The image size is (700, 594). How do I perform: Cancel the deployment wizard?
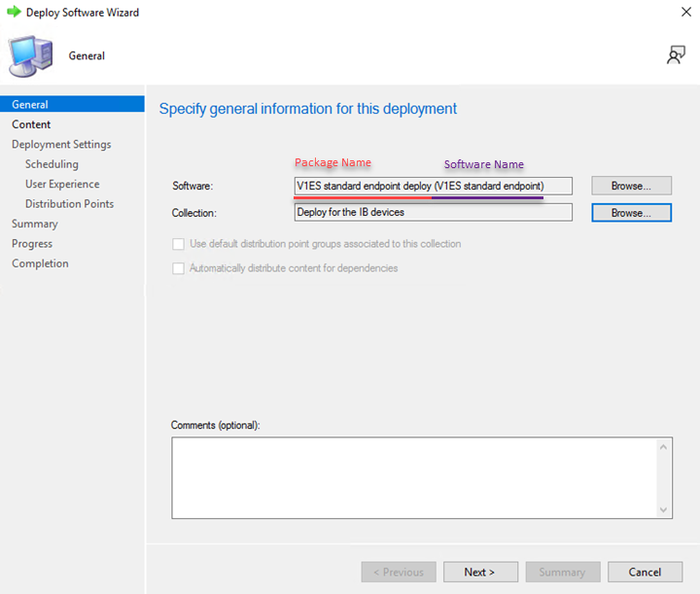[645, 572]
